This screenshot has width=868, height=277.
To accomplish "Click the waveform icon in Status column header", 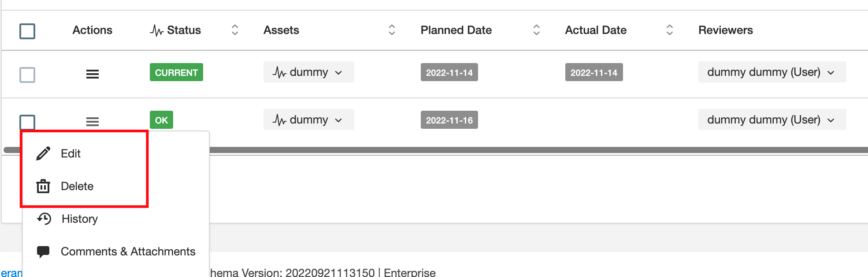I will (x=156, y=30).
